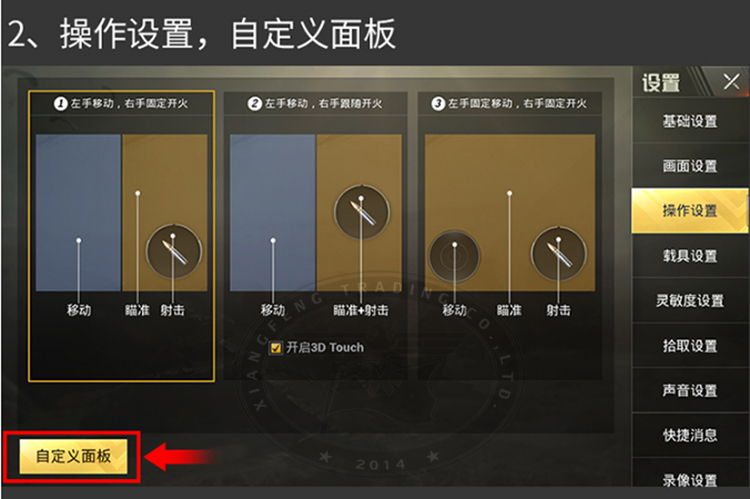Click the number 2 badge in second layout header
Image resolution: width=750 pixels, height=499 pixels.
[254, 103]
